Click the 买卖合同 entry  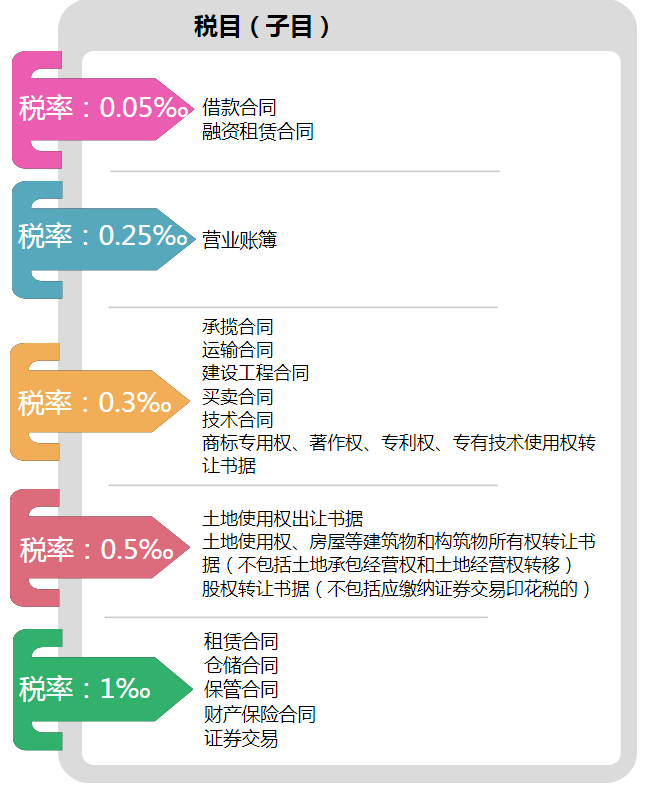[237, 396]
